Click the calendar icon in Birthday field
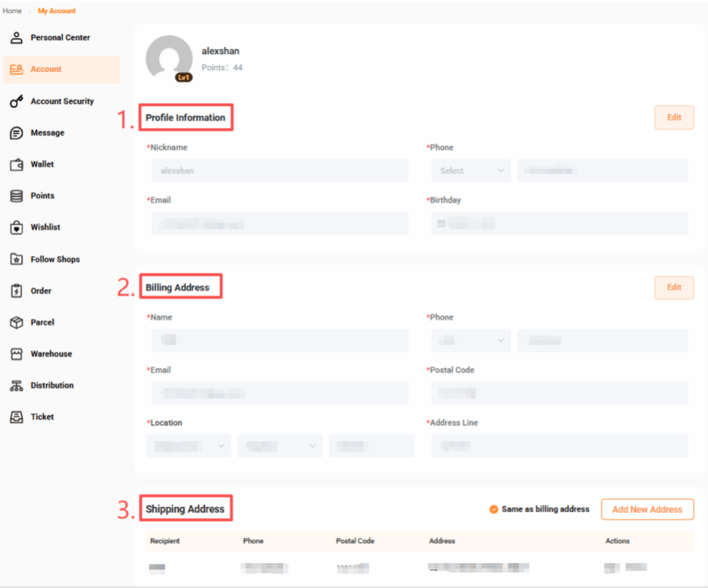Viewport: 708px width, 588px height. coord(441,223)
